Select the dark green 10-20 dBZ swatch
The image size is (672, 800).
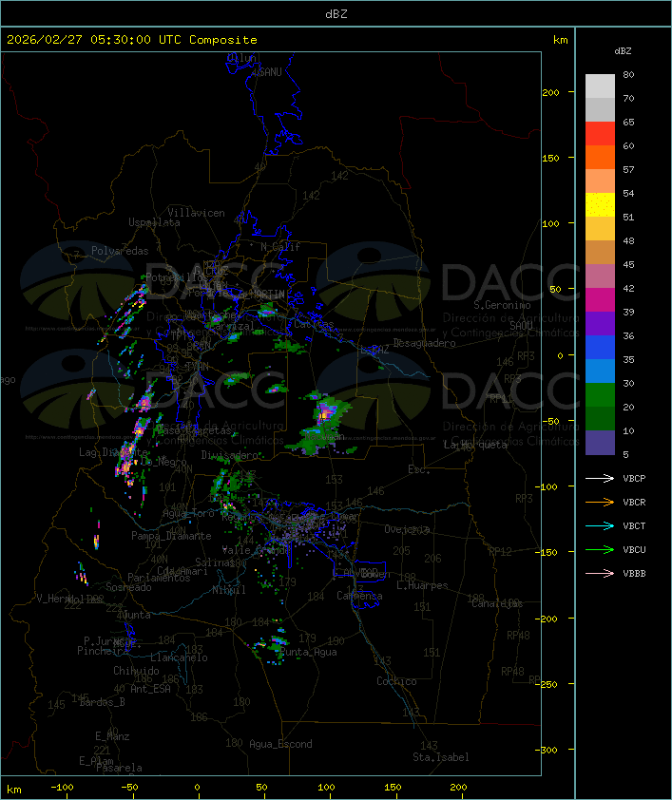pos(600,419)
